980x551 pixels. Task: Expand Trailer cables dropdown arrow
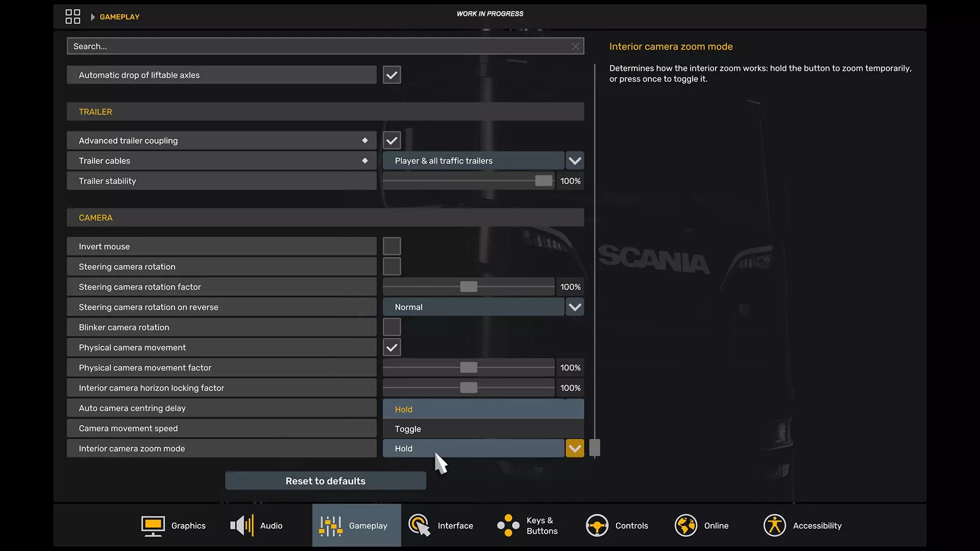575,161
